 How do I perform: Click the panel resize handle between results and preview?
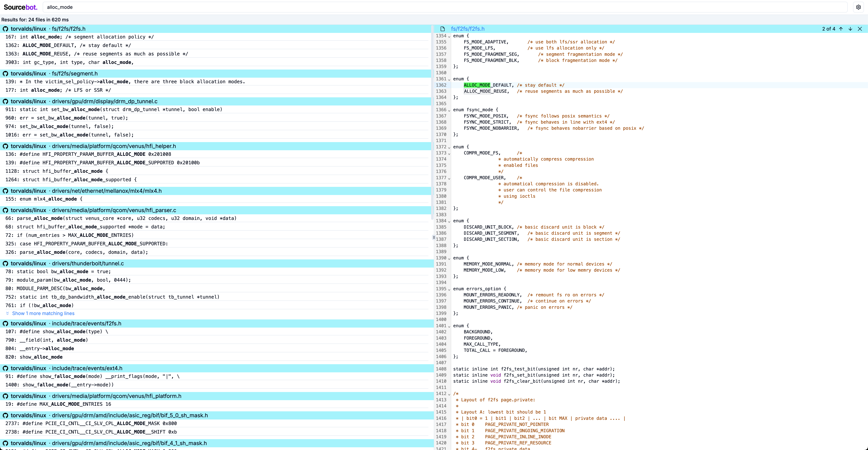434,237
